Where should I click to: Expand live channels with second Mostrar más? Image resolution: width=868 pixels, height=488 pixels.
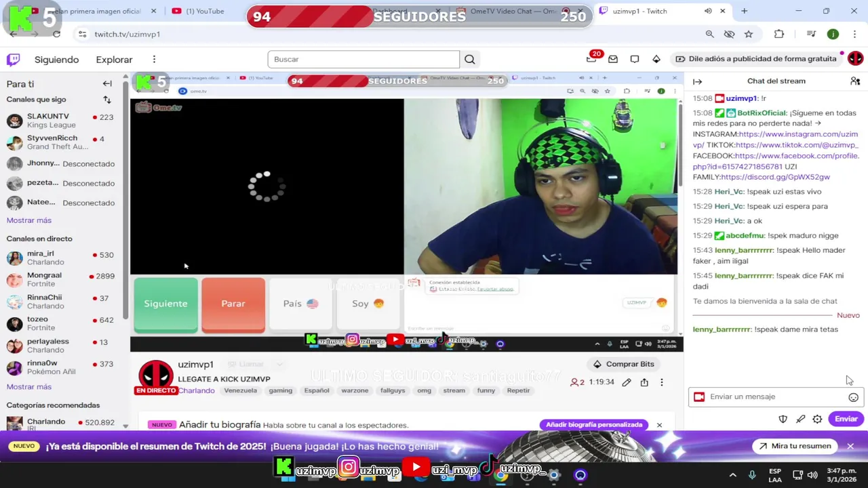[x=28, y=387]
